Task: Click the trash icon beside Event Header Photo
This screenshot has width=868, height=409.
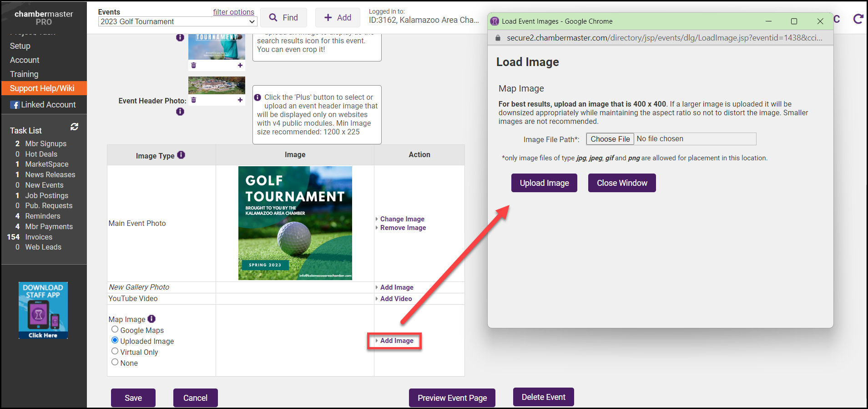Action: (194, 100)
